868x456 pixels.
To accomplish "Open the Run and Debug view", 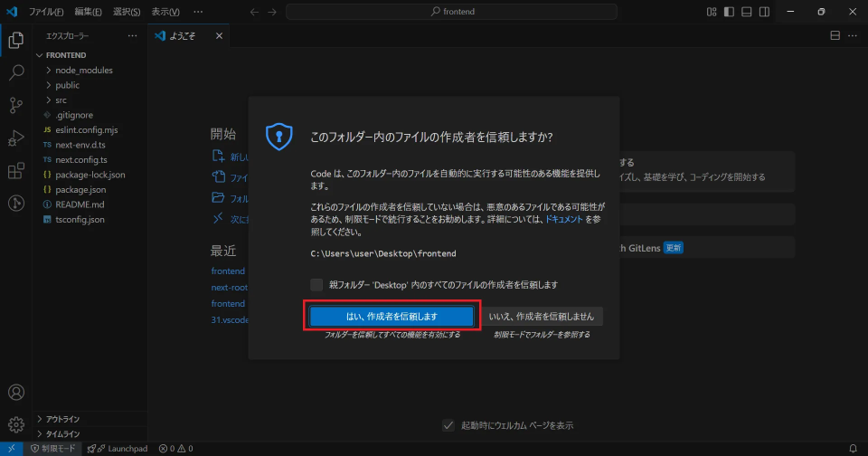I will 16,138.
